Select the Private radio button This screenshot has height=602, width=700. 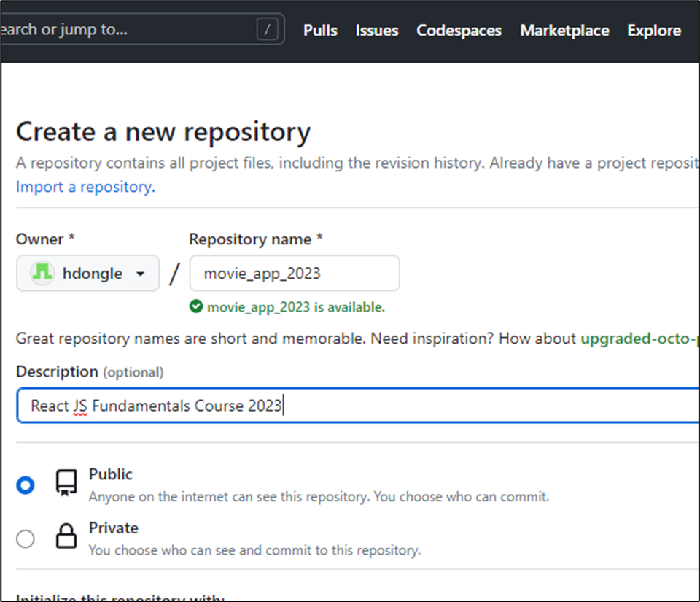[26, 539]
